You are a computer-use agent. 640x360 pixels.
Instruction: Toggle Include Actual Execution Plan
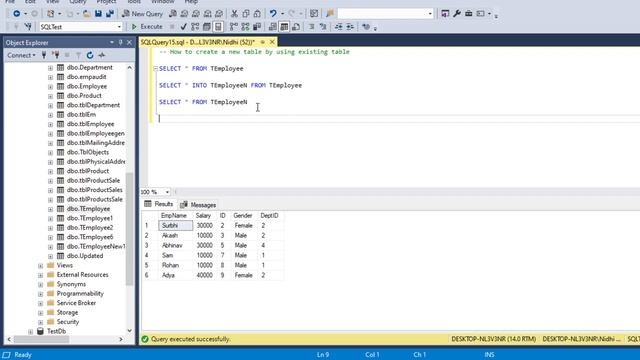coord(233,27)
